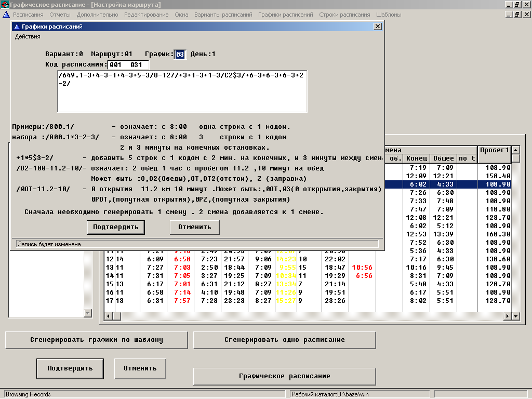Open the Отчеты menu
This screenshot has height=399, width=532.
(x=60, y=15)
